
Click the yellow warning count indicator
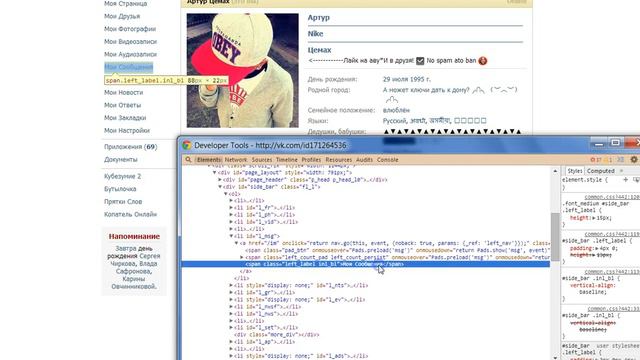(x=608, y=160)
